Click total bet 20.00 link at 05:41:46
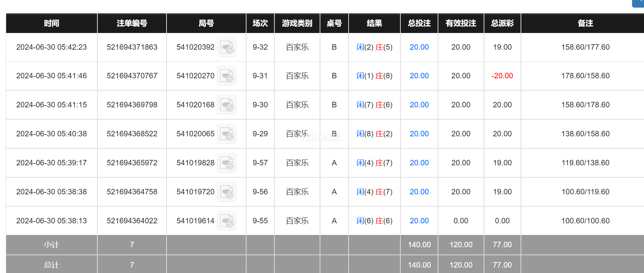The height and width of the screenshot is (273, 644). tap(419, 76)
